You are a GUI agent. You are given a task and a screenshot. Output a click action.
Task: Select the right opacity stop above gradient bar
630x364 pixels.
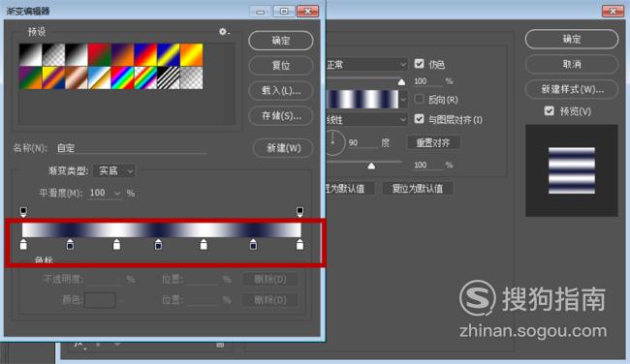click(x=299, y=211)
